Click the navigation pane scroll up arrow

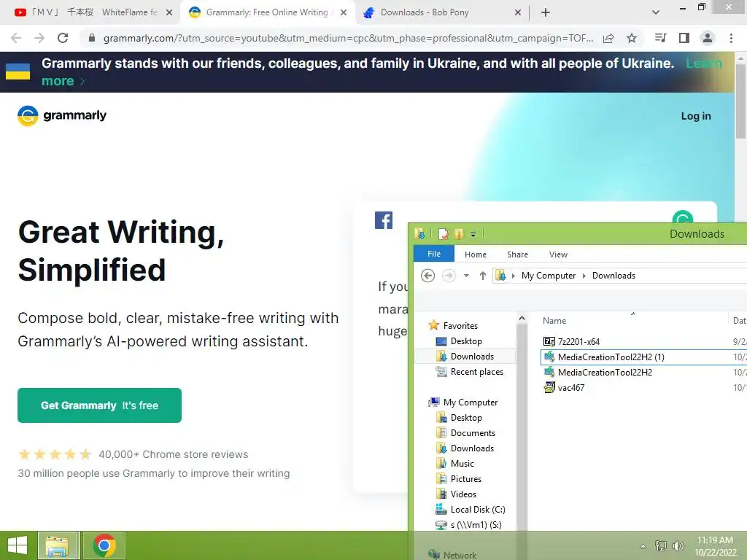[522, 318]
